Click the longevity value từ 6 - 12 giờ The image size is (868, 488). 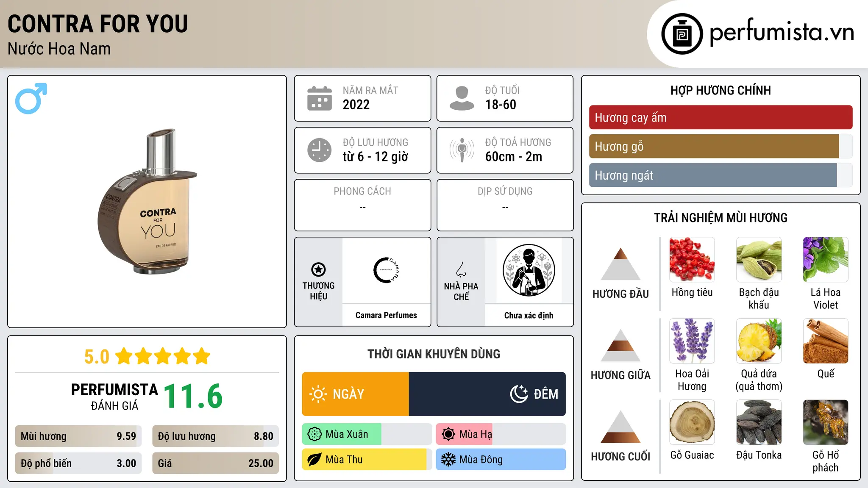(376, 157)
